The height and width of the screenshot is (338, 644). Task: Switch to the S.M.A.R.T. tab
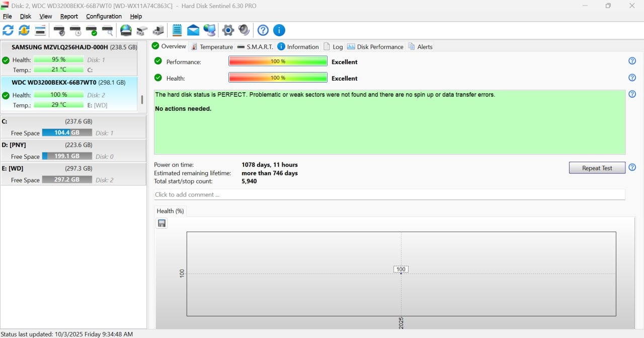pos(255,47)
